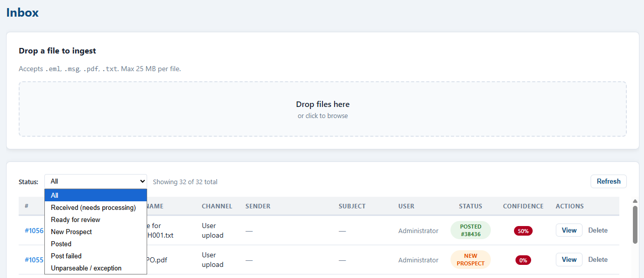Choose Post failed status option
The image size is (644, 278).
pyautogui.click(x=96, y=256)
